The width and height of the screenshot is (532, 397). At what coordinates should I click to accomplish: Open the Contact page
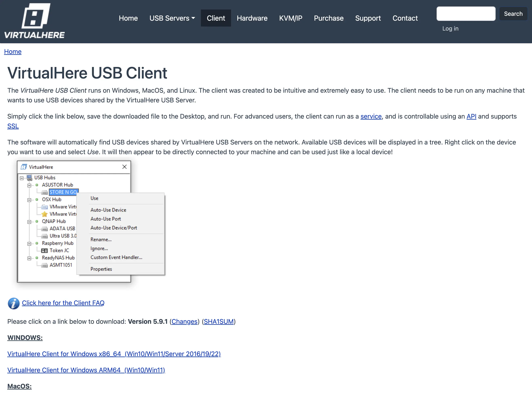click(x=405, y=18)
